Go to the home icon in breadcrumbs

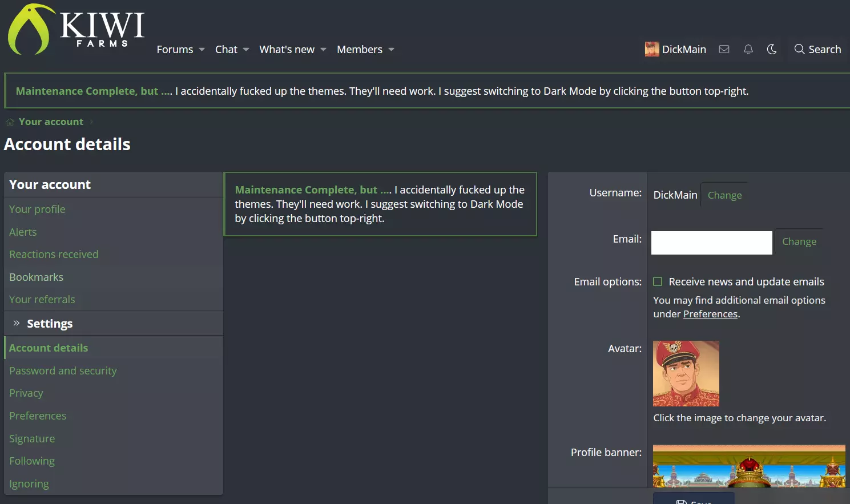coord(10,122)
